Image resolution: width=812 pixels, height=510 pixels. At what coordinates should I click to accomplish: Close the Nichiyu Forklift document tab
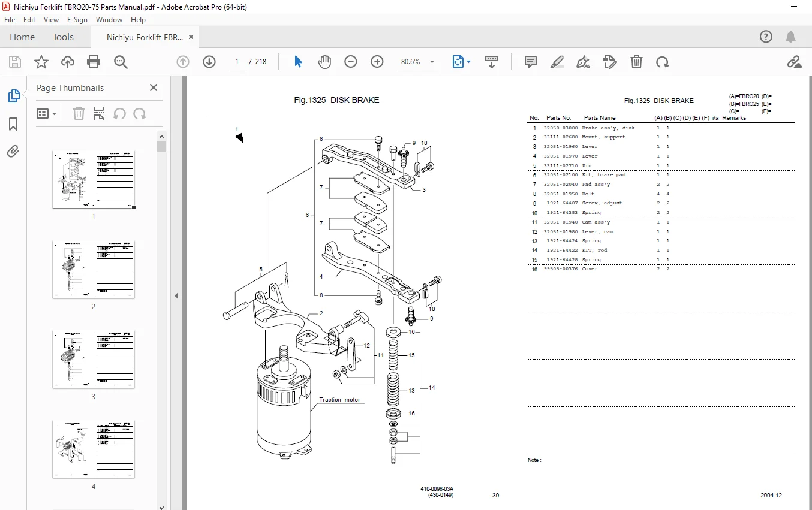click(191, 37)
